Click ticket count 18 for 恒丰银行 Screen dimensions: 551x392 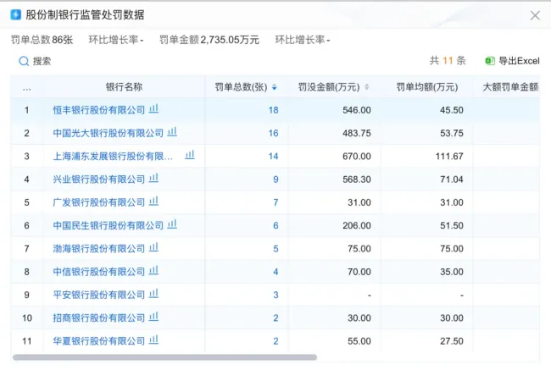coord(274,110)
